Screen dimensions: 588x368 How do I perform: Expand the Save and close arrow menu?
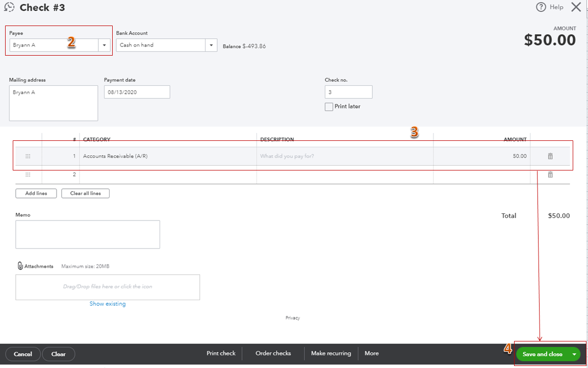point(574,354)
